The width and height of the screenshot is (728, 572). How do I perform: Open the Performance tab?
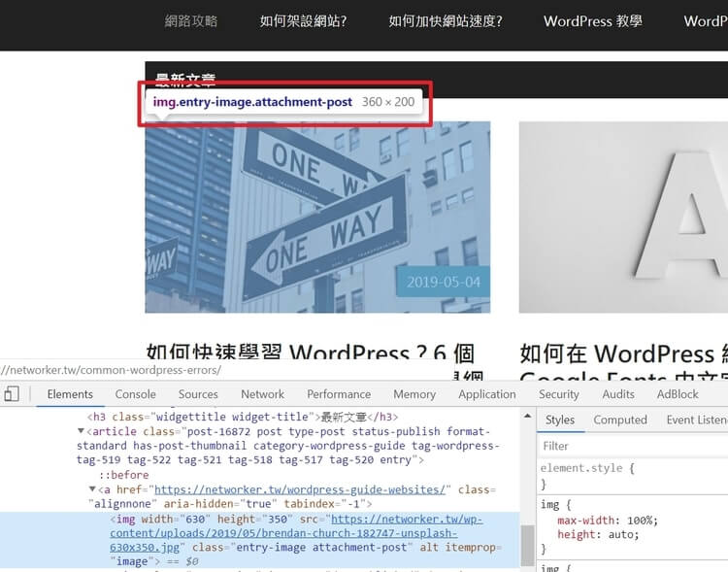(x=339, y=394)
